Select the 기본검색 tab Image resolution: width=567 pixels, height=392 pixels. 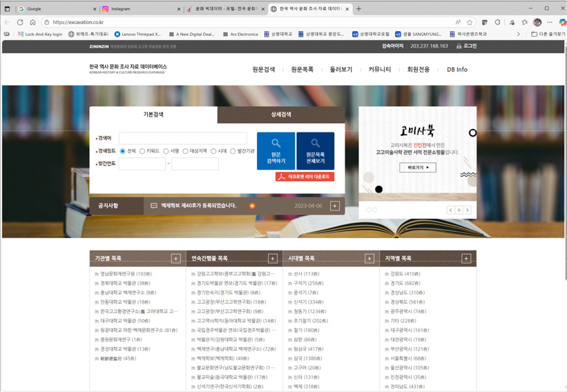pos(153,115)
